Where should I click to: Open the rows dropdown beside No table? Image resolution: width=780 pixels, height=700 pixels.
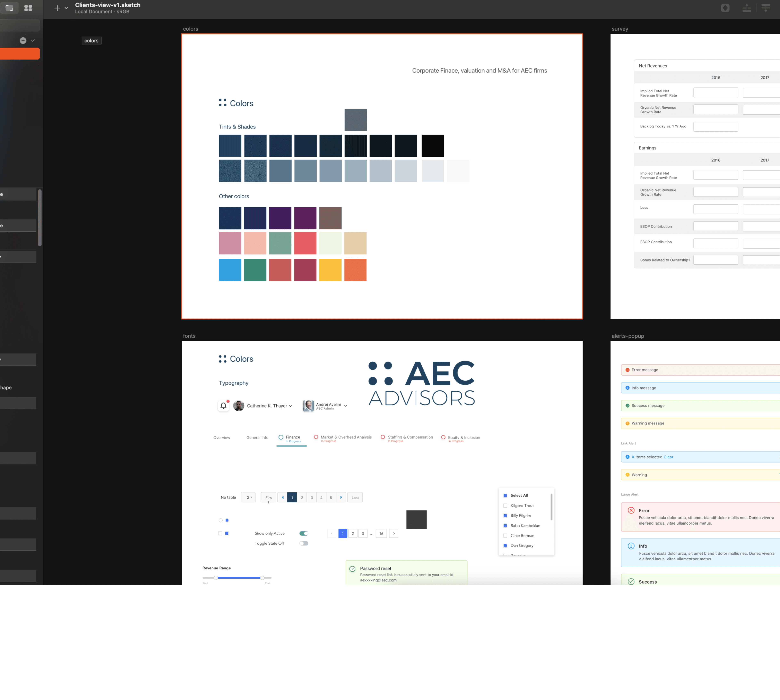point(248,497)
